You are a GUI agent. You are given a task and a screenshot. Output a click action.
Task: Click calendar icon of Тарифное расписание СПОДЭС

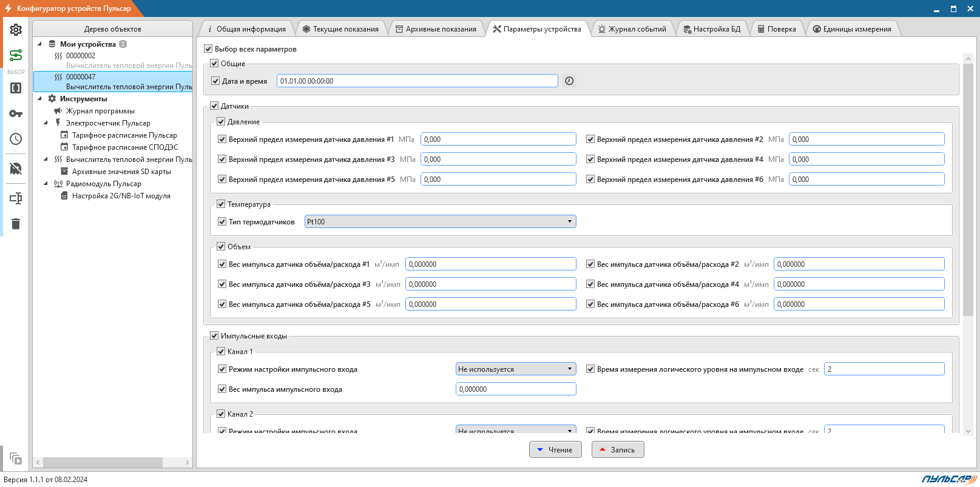pos(64,147)
